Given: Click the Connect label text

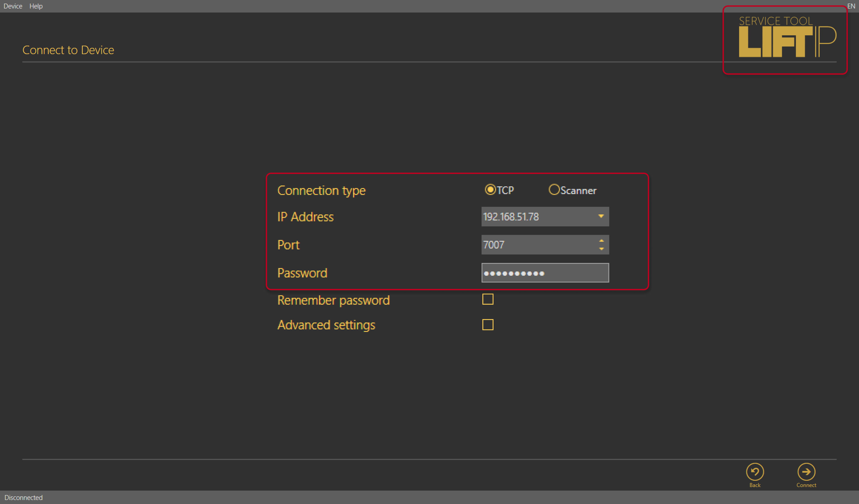Looking at the screenshot, I should 806,485.
